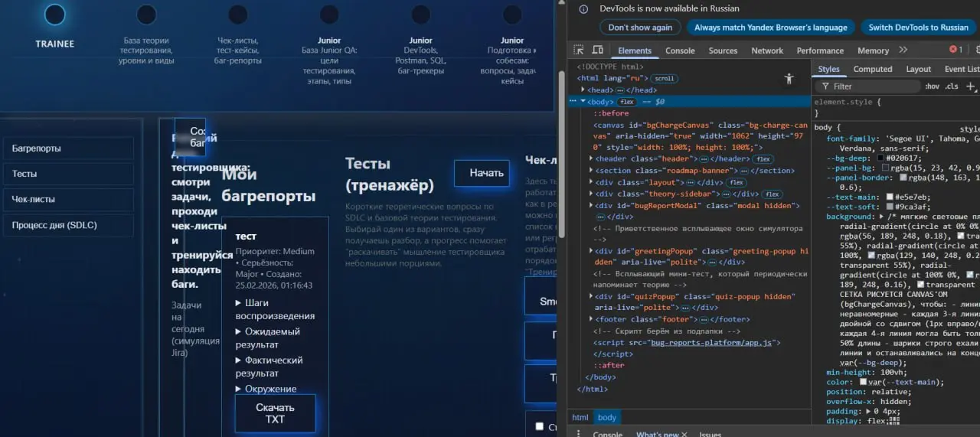Viewport: 980px width, 437px height.
Task: Select roadmap circle above 'DevTools, Postman, SQL'
Action: (x=420, y=15)
